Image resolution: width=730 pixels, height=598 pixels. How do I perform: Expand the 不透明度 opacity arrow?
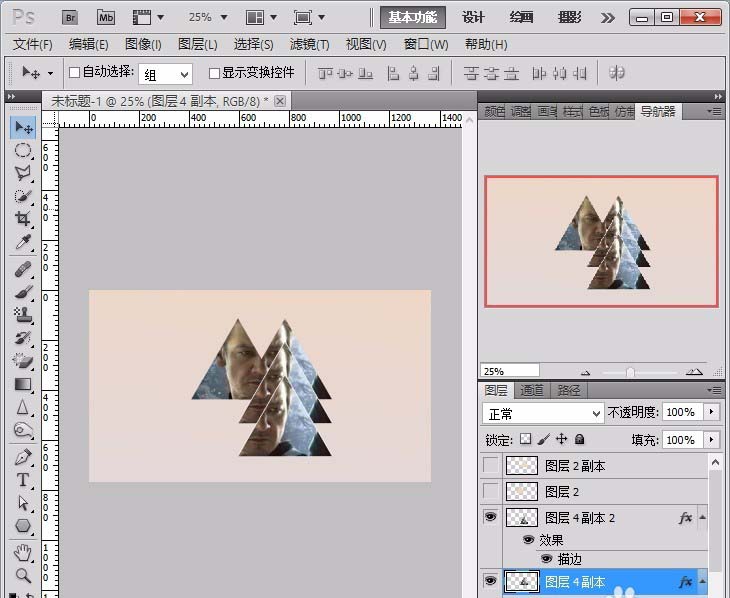[711, 412]
